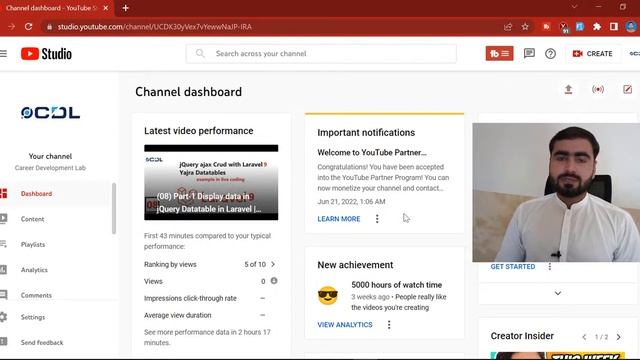Expand the card with the down chevron

tap(558, 293)
